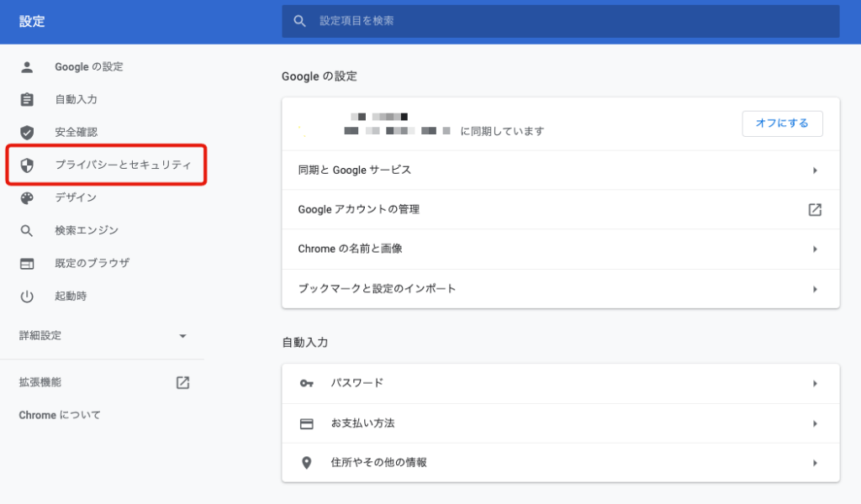Click the power icon beside 起動時
Image resolution: width=861 pixels, height=504 pixels.
coord(27,297)
